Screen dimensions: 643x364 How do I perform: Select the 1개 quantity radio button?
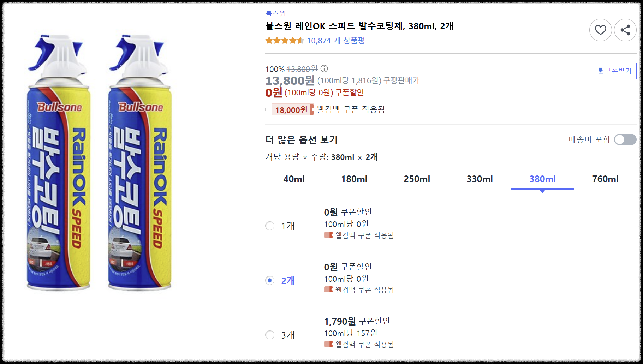270,226
